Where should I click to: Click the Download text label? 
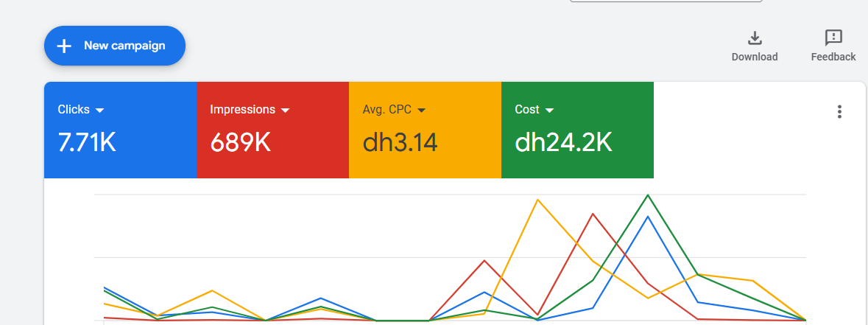755,57
